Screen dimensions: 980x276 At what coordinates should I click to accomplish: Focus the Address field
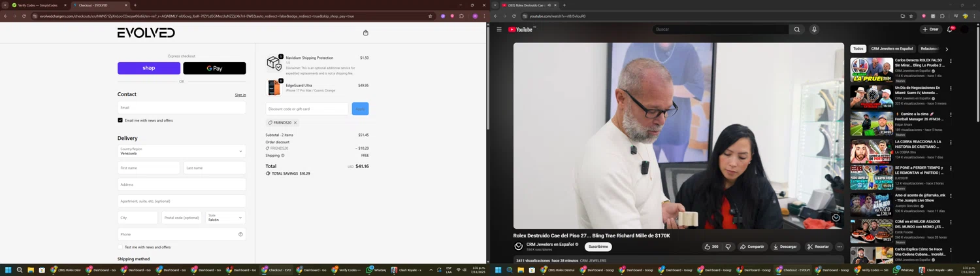[x=182, y=184]
